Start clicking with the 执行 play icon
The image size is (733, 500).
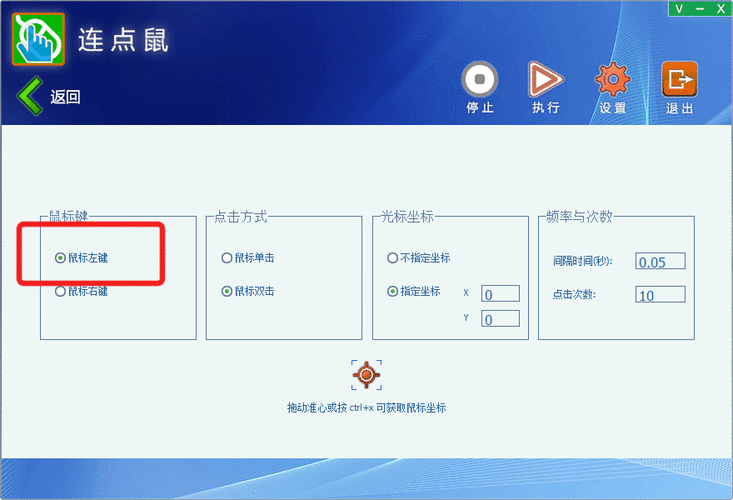(x=545, y=79)
